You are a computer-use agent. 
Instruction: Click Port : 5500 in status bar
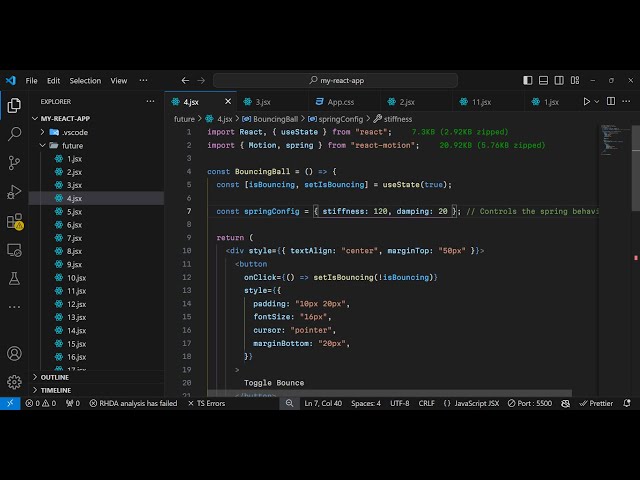(531, 403)
